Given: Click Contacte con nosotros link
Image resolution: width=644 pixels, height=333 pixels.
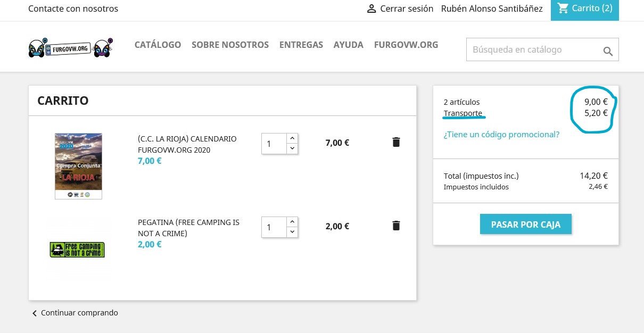Looking at the screenshot, I should pos(73,9).
